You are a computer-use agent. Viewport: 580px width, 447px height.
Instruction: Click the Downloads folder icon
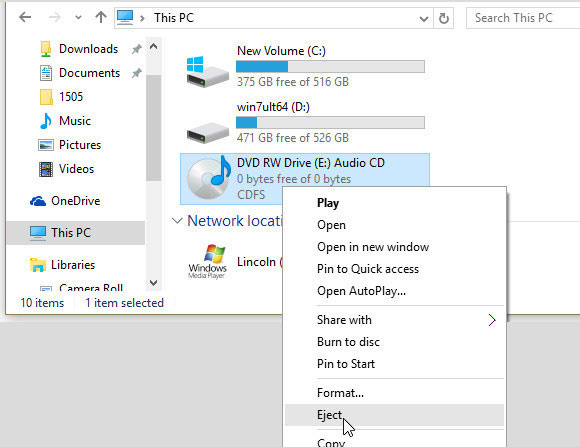[x=46, y=49]
